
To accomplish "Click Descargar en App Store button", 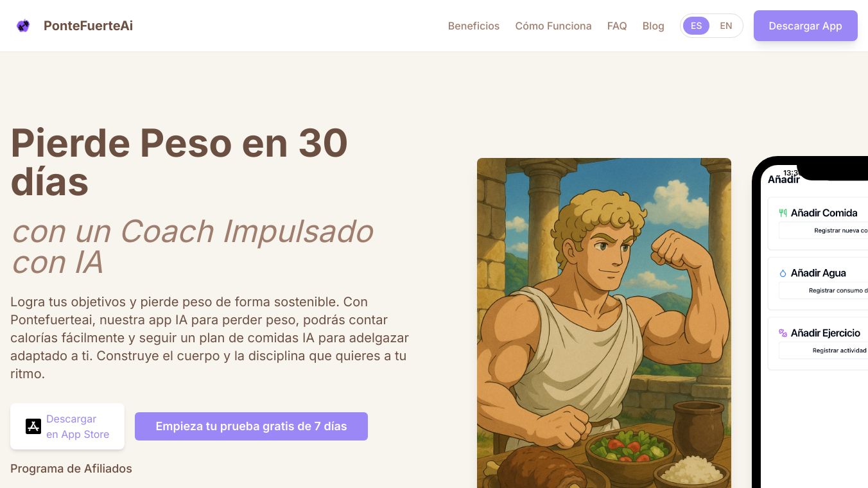I will 67,426.
